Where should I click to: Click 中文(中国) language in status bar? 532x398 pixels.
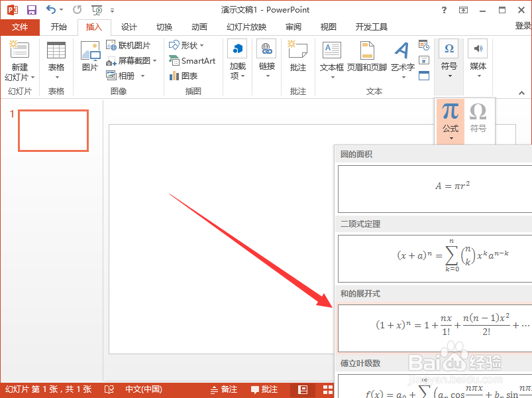click(x=144, y=389)
